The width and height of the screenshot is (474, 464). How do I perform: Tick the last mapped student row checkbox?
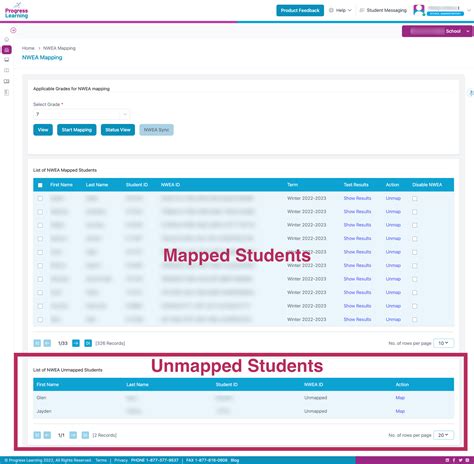[40, 319]
